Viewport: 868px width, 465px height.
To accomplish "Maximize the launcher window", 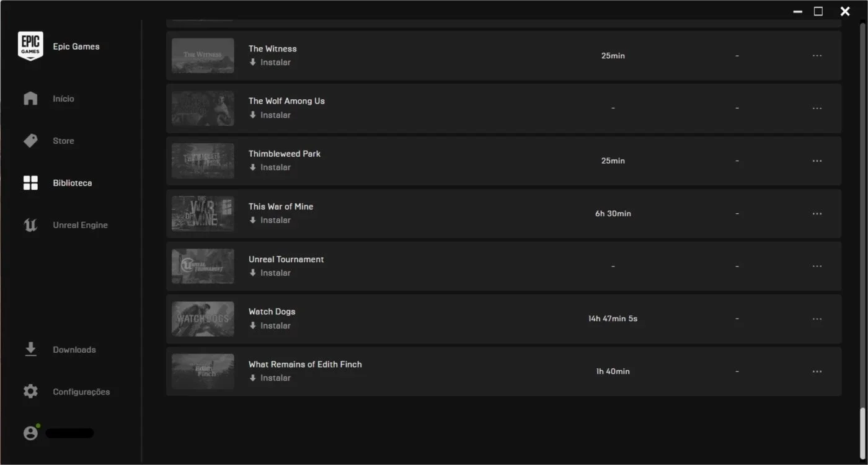I will pos(818,11).
